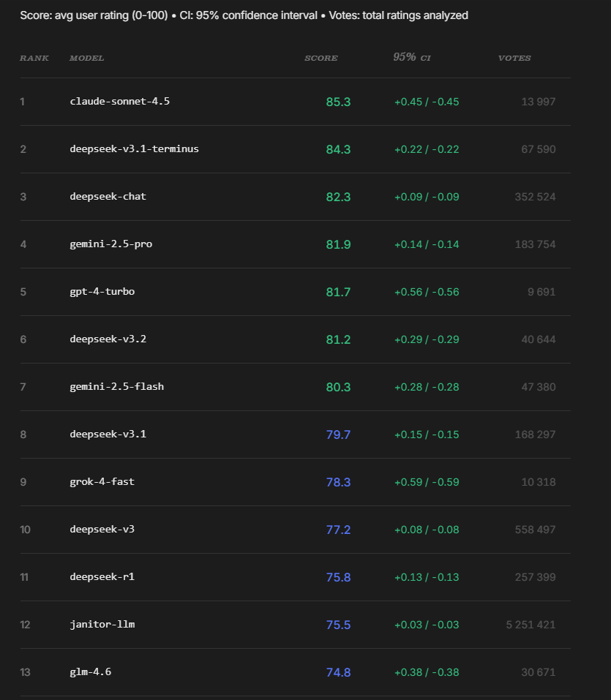Select the deepseek-v3.1-terminus model name
Image resolution: width=611 pixels, height=700 pixels.
[134, 149]
